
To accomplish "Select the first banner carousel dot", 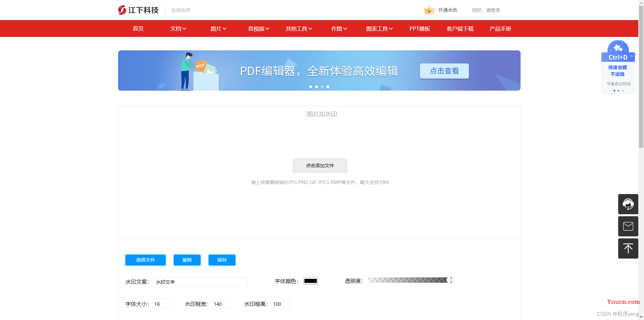I will click(x=311, y=87).
